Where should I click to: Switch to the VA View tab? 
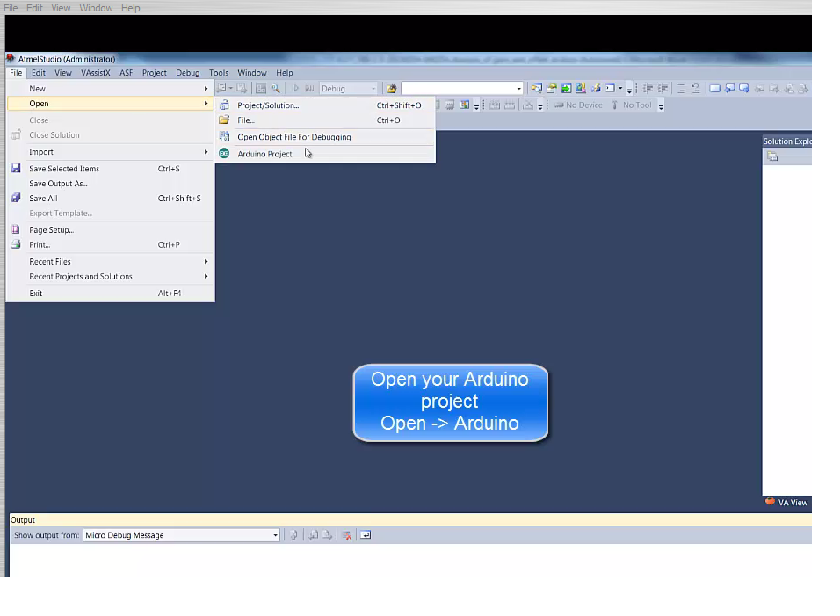[x=786, y=503]
